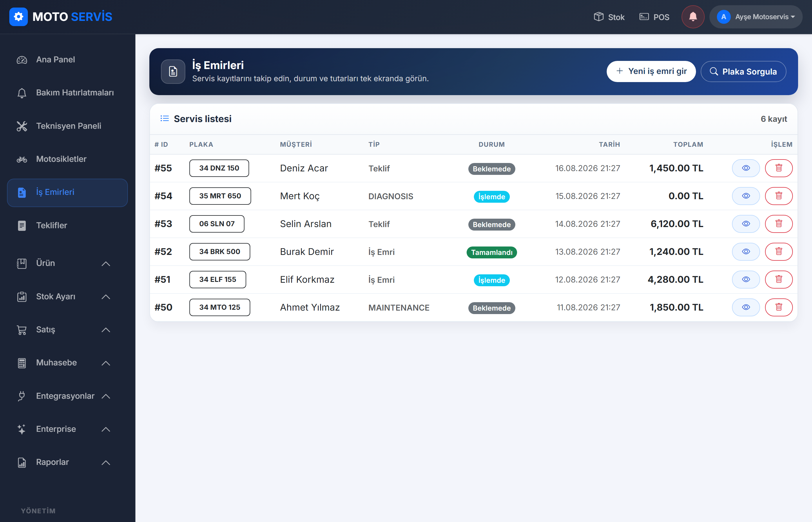This screenshot has height=522, width=812.
Task: Click the İş Emirleri header document icon
Action: (173, 71)
